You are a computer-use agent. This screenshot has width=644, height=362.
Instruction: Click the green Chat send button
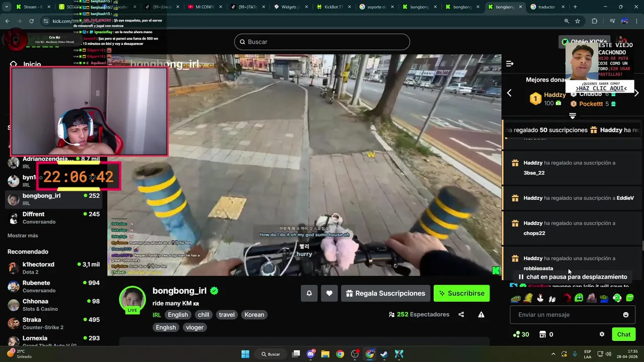coord(624,334)
